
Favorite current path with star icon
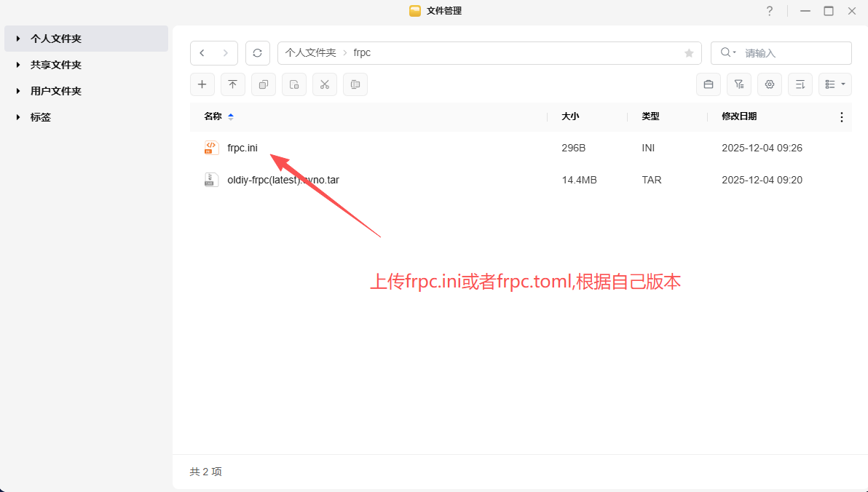click(689, 53)
